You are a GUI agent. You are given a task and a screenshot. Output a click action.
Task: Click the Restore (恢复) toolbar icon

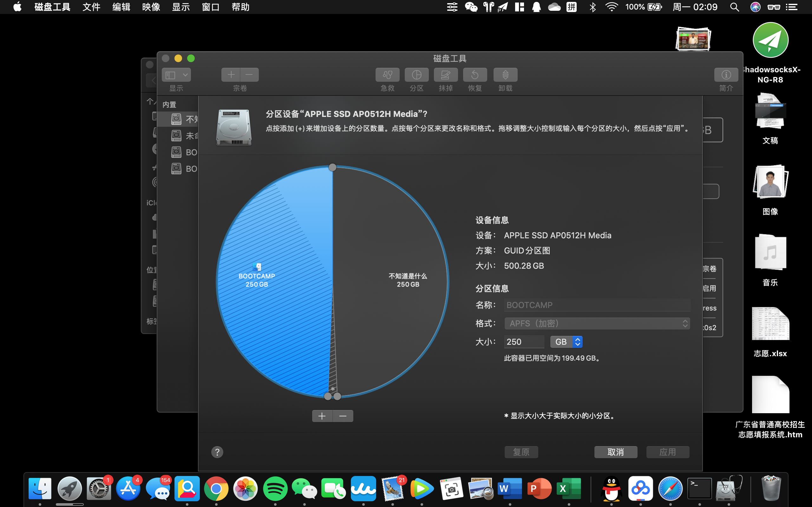(475, 75)
